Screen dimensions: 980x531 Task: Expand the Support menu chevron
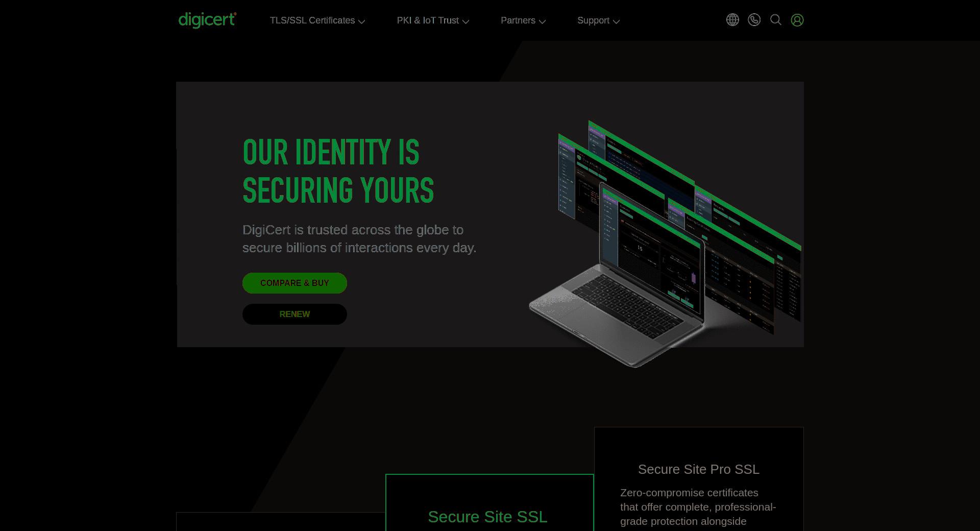[x=616, y=21]
